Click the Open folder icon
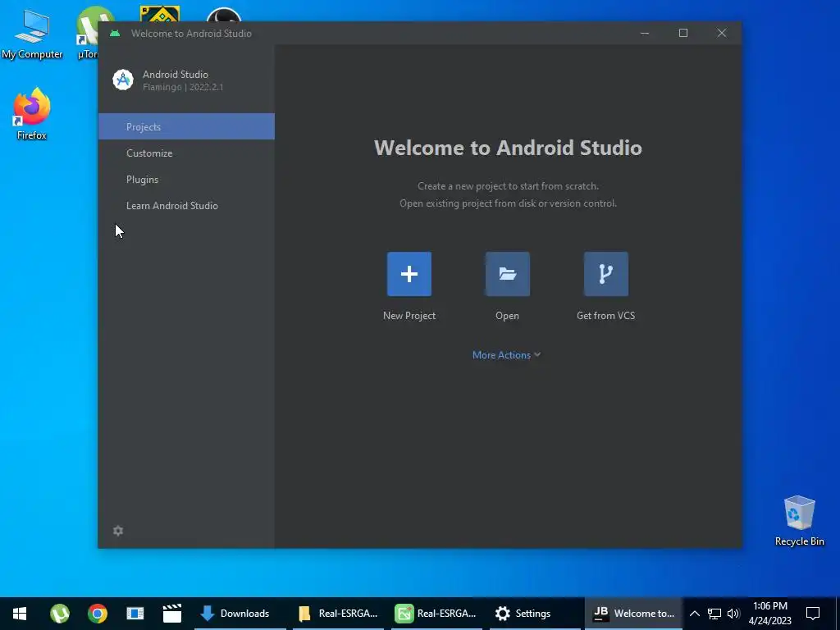This screenshot has width=840, height=630. 507,274
